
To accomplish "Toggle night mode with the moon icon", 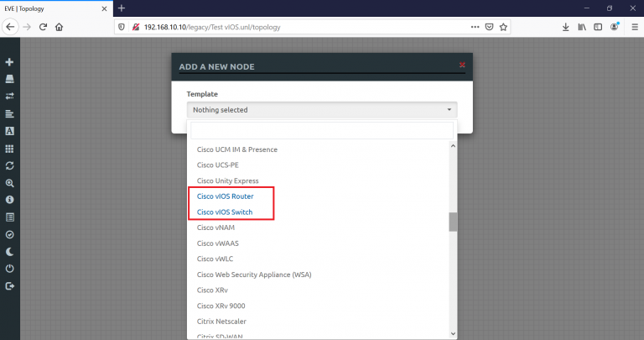I will tap(9, 252).
